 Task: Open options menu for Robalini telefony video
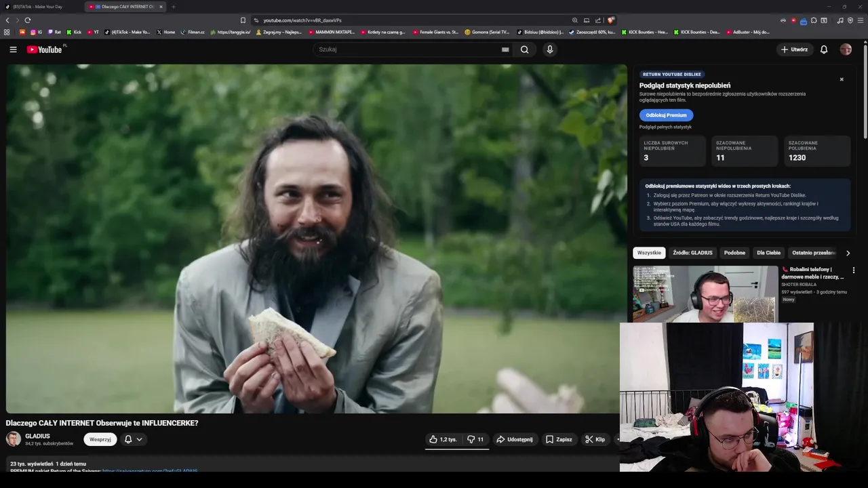pyautogui.click(x=854, y=270)
